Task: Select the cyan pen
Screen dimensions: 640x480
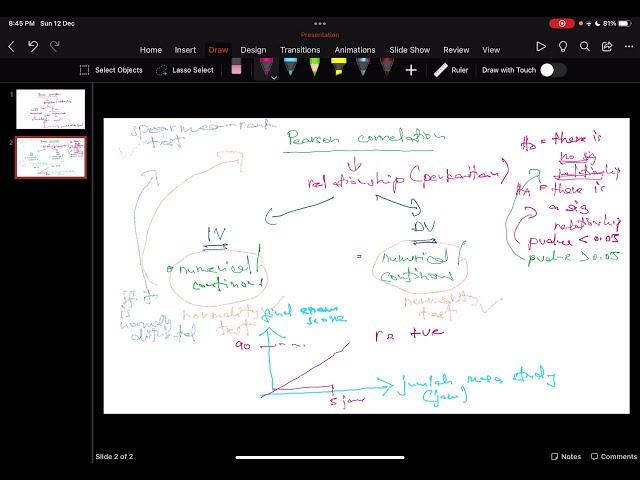Action: pos(290,67)
